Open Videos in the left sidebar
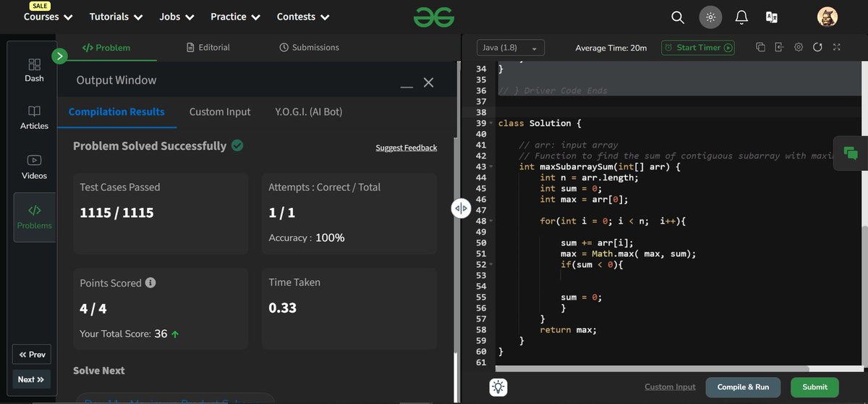 [34, 167]
